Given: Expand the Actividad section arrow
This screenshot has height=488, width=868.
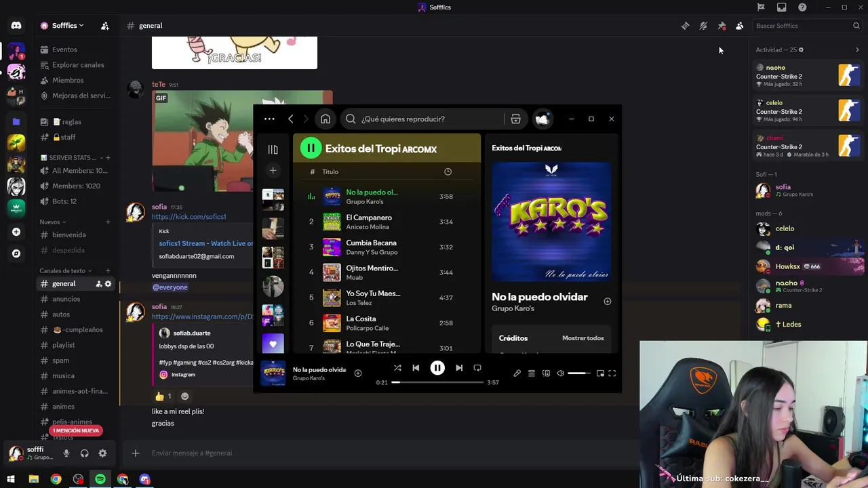Looking at the screenshot, I should (x=857, y=49).
